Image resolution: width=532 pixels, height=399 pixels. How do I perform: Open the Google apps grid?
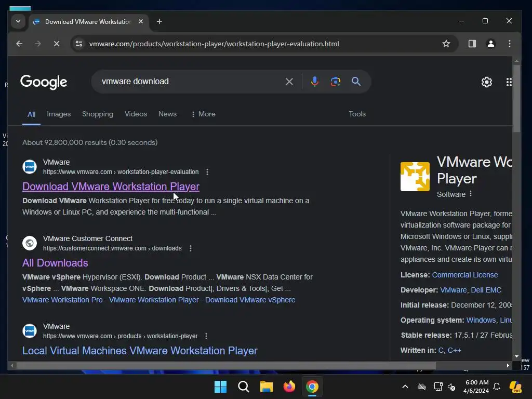(509, 82)
